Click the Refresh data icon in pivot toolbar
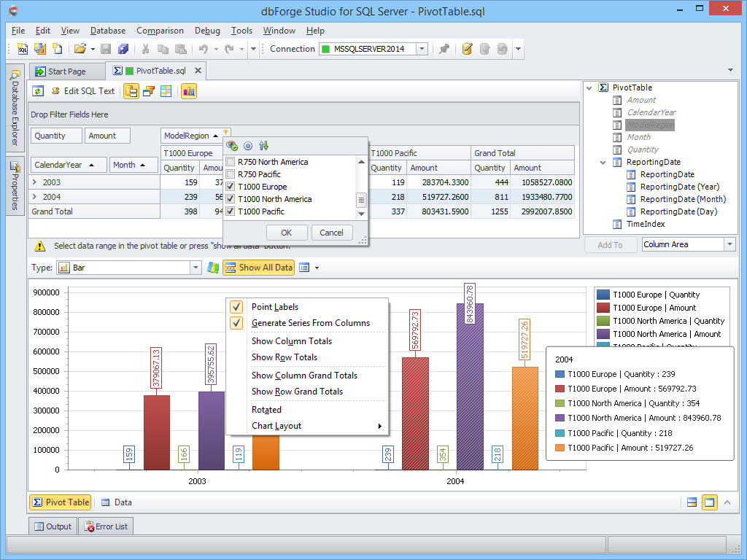The image size is (747, 560). 38,91
